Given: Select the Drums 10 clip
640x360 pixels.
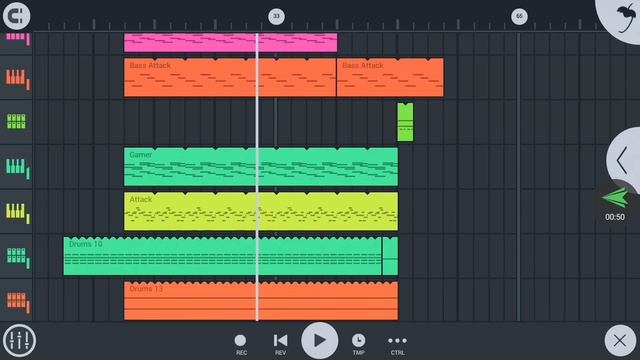Looking at the screenshot, I should 222,256.
